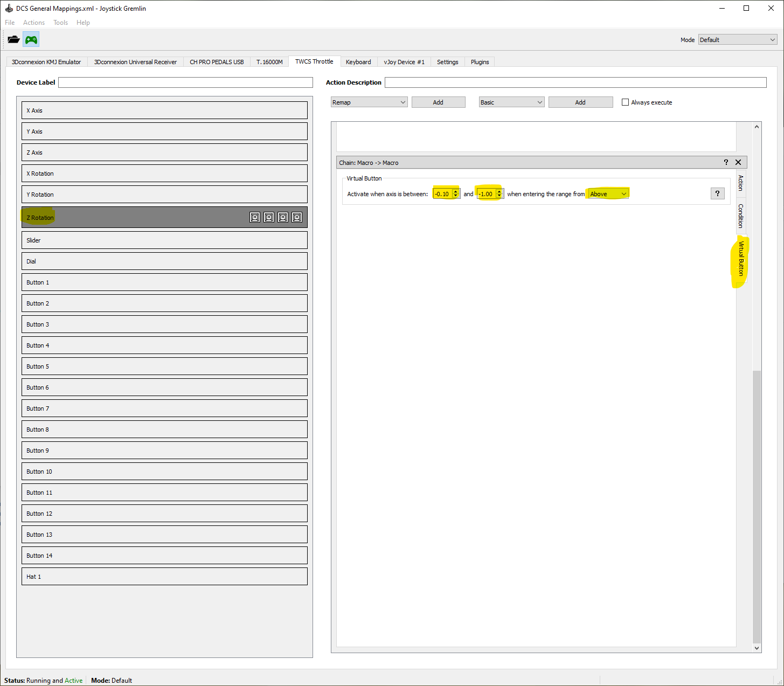This screenshot has width=784, height=686.
Task: Increase the -1.00 value with up arrow
Action: (499, 191)
